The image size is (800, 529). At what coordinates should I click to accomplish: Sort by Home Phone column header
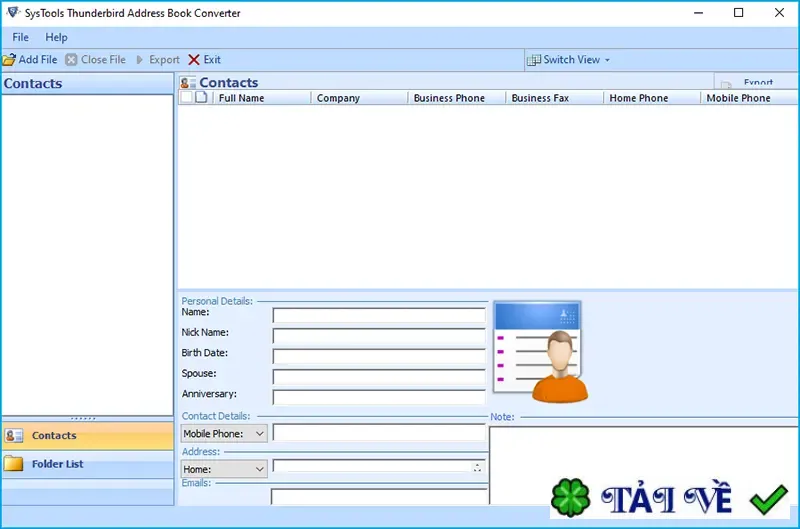point(653,98)
